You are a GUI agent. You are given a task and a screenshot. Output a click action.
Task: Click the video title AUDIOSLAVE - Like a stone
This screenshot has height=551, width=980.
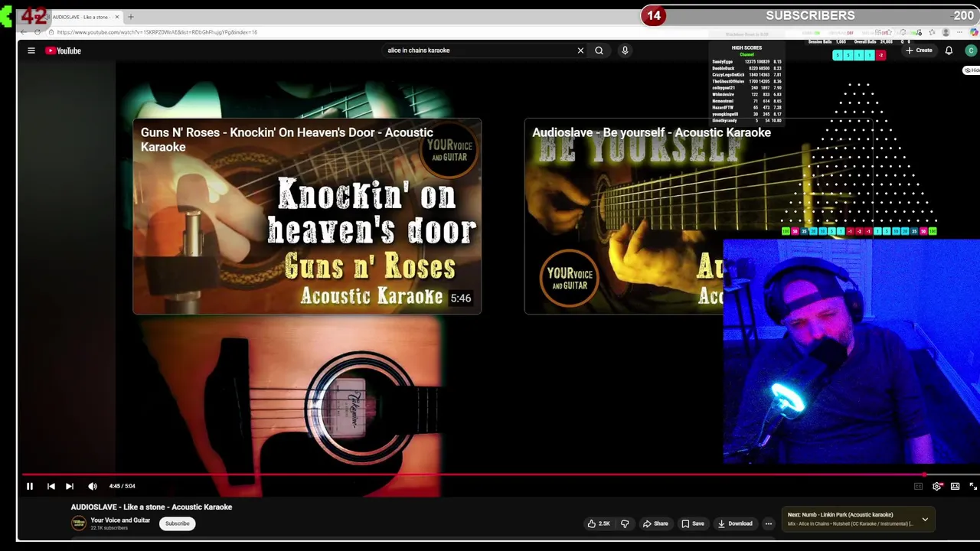(x=152, y=507)
